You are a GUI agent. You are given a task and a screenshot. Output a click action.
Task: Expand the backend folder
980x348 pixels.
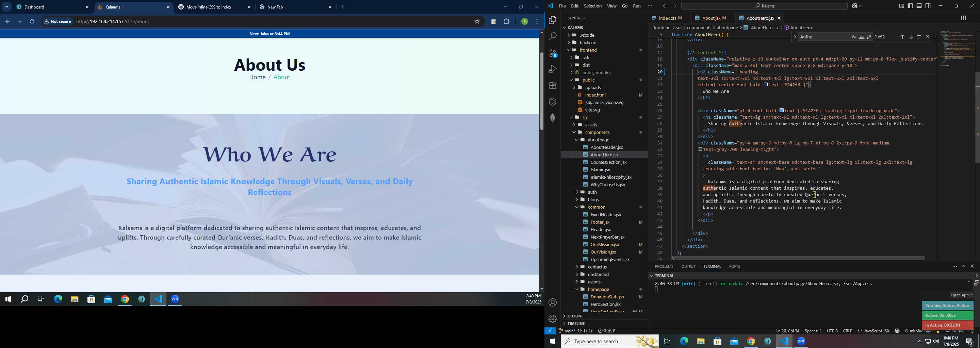[x=604, y=42]
